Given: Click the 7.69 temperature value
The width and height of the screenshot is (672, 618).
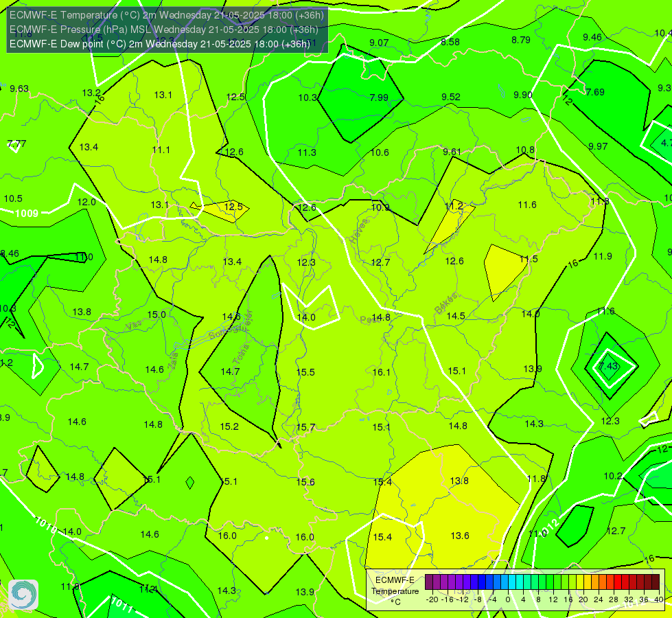Looking at the screenshot, I should [x=595, y=92].
